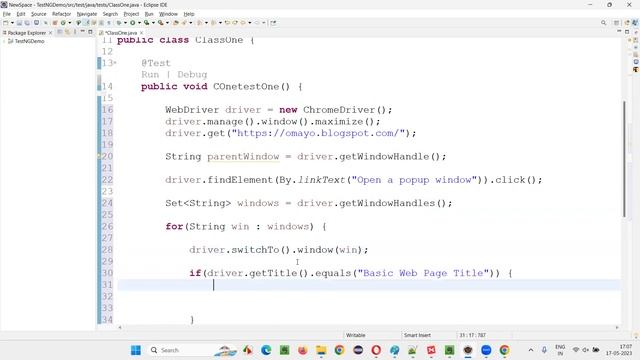Screen dimensions: 640x360
Task: Open the Refactor menu
Action: [x=62, y=14]
